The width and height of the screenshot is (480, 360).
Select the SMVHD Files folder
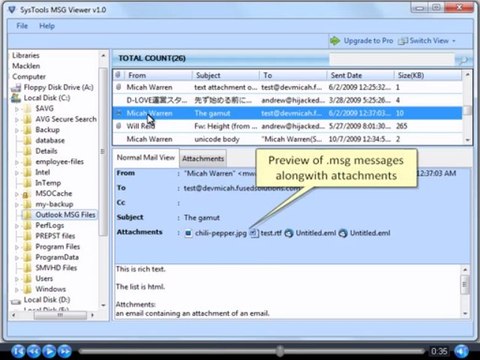56,268
